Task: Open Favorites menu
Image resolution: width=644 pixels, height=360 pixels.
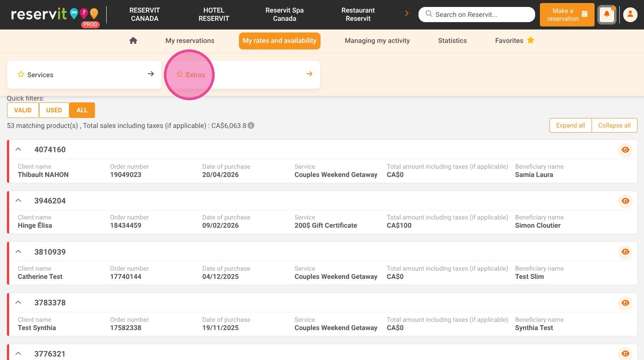Action: (x=514, y=41)
